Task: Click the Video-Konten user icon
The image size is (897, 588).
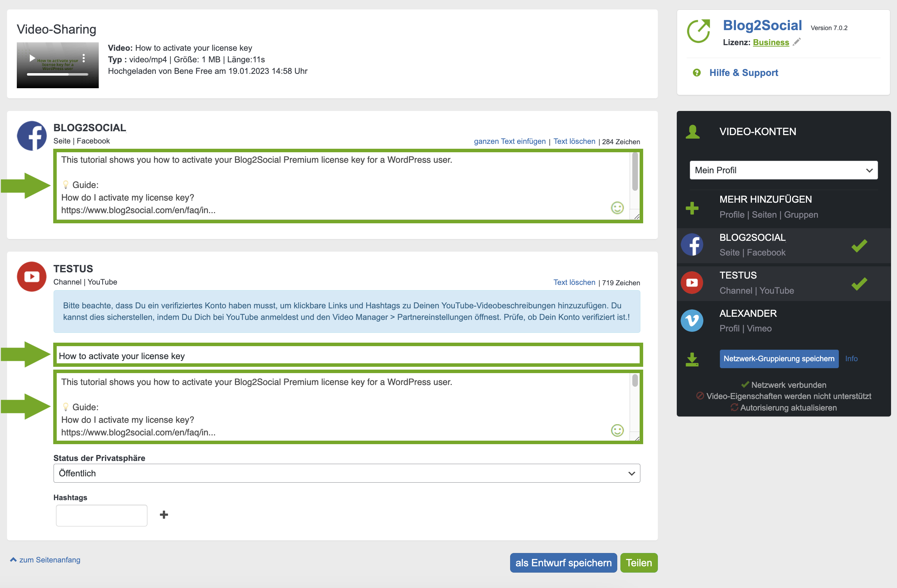Action: 692,132
